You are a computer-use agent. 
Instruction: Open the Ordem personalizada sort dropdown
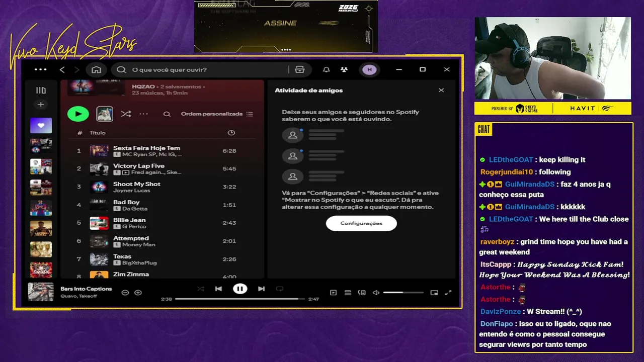click(x=217, y=114)
